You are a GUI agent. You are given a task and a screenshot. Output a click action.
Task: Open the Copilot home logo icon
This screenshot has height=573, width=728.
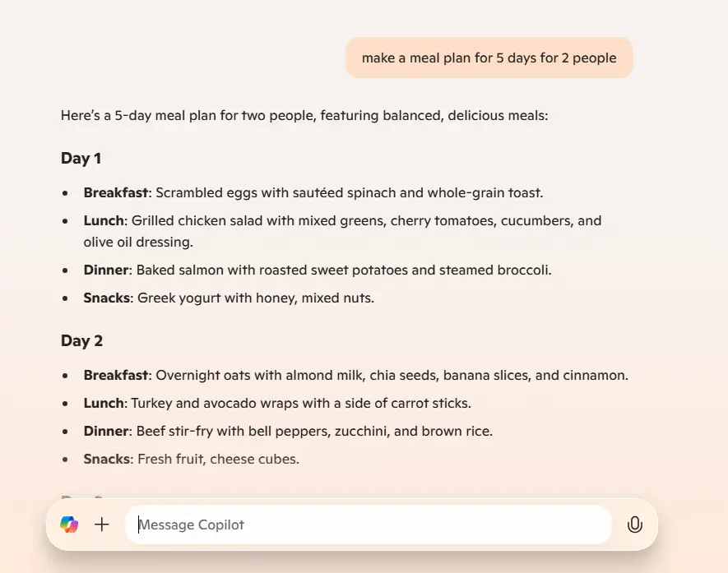click(x=69, y=524)
